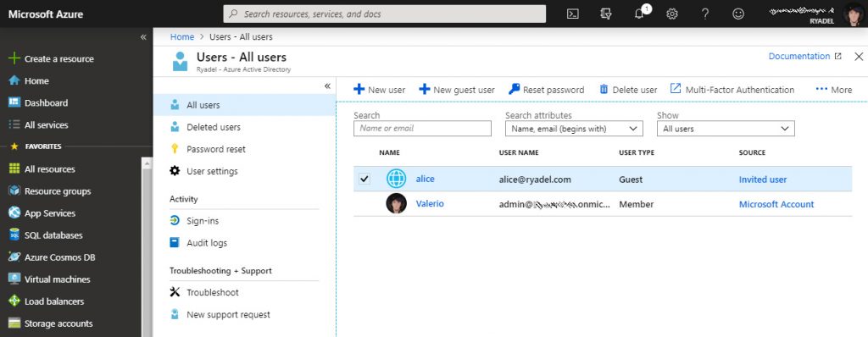Open SQL databases

pyautogui.click(x=46, y=235)
